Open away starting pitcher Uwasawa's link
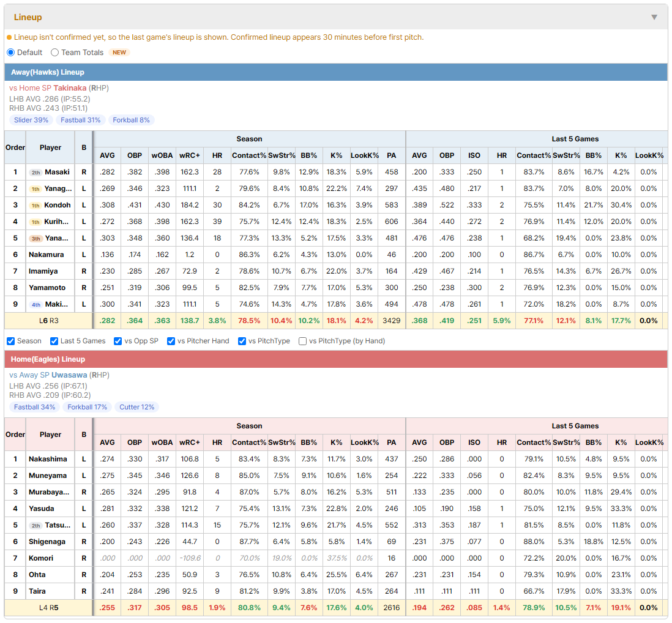 coord(69,375)
